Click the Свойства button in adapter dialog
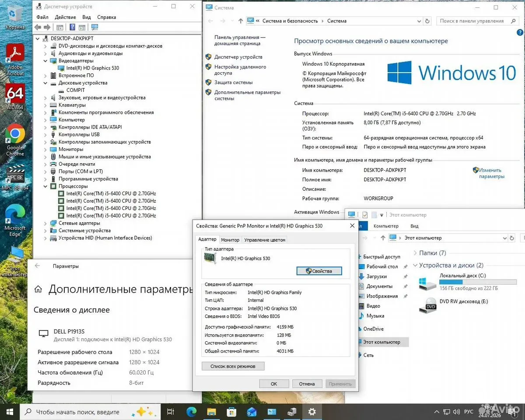525x420 pixels. 319,271
